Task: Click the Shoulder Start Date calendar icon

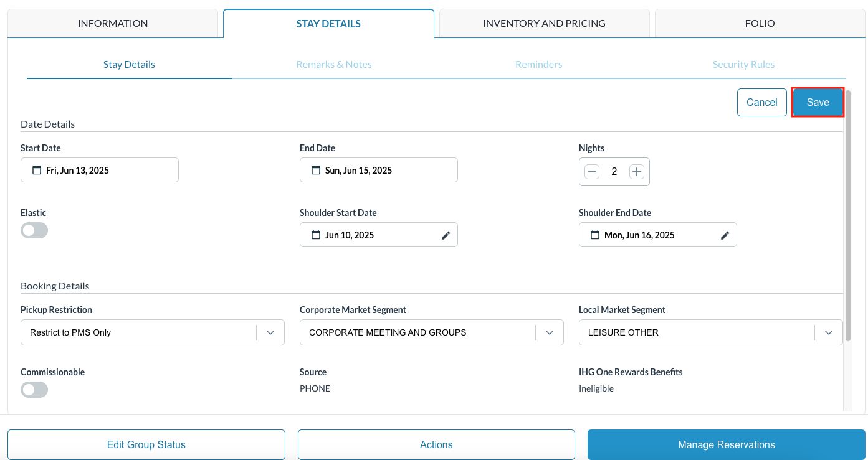Action: pos(316,235)
